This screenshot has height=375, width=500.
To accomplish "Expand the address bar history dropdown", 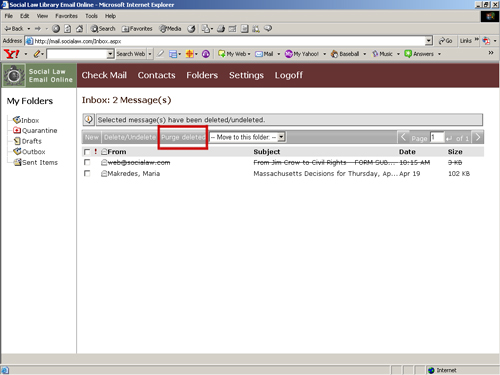I will coord(429,41).
